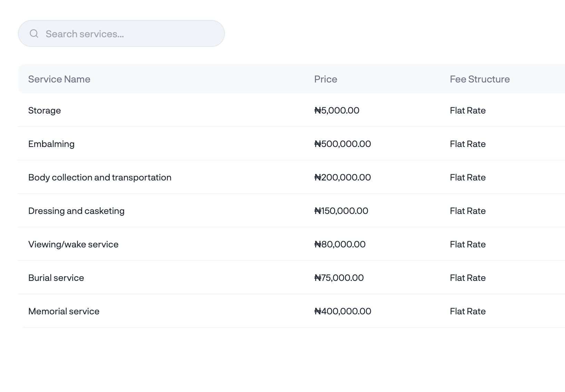Select Body collection and transportation service
Image resolution: width=565 pixels, height=392 pixels.
[100, 177]
